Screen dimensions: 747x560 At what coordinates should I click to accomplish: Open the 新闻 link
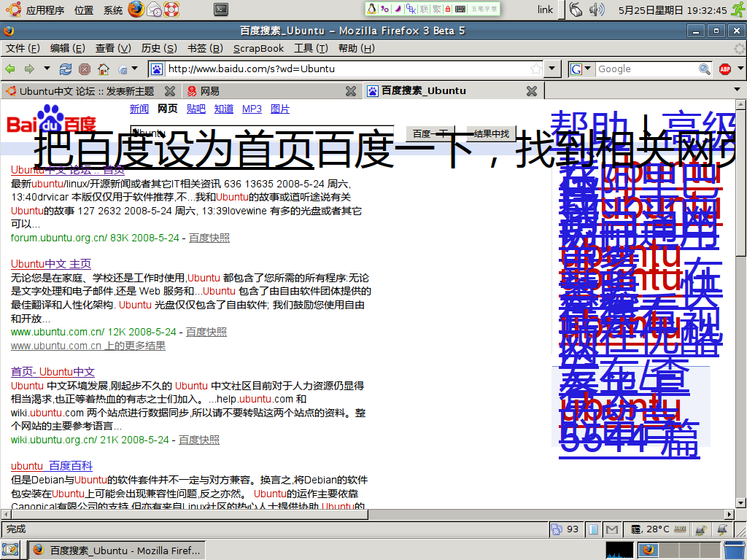139,109
